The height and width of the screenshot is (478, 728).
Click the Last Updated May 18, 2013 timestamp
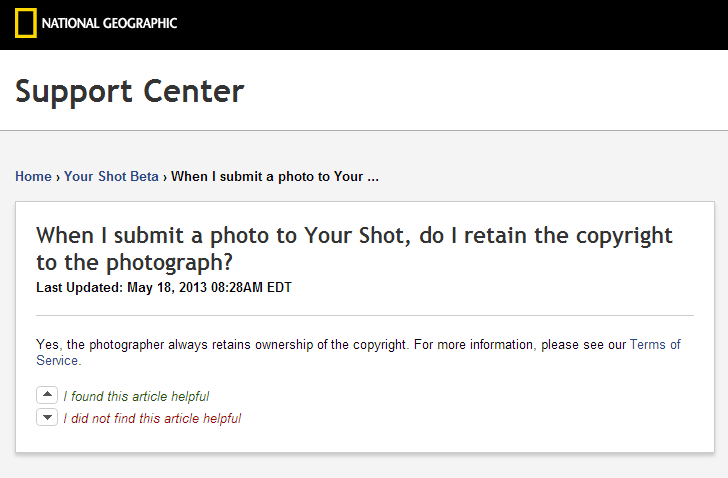(163, 288)
